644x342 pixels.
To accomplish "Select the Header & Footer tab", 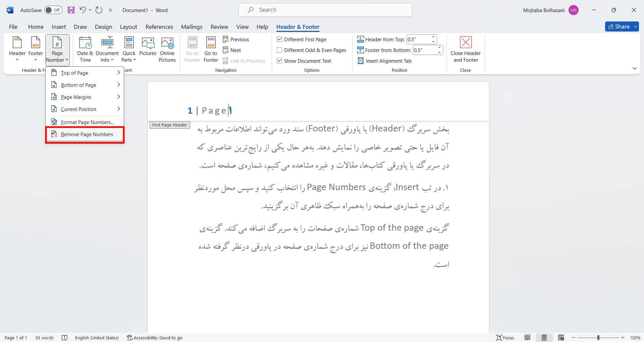I will pyautogui.click(x=298, y=27).
